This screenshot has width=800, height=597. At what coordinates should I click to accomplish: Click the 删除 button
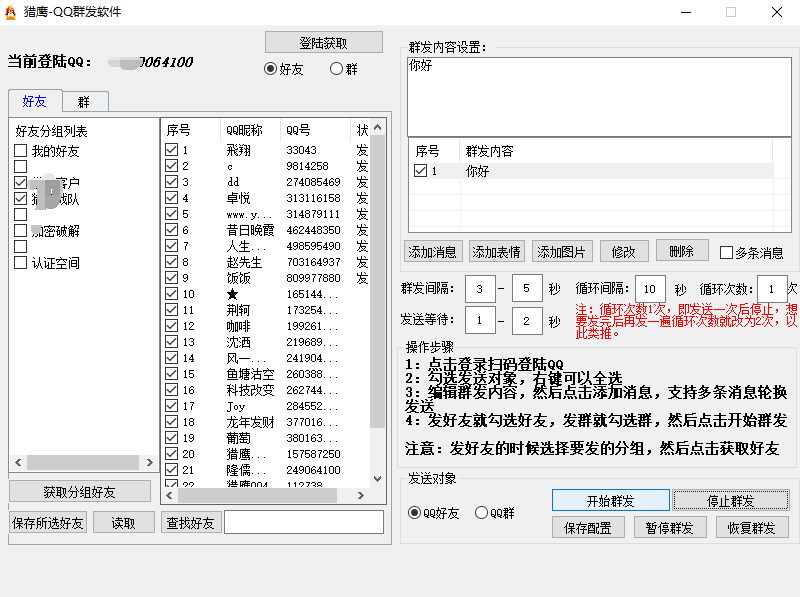[x=682, y=251]
